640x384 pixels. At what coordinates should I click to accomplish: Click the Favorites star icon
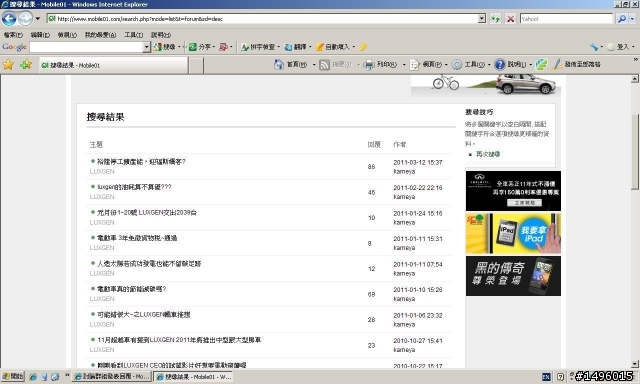pos(8,64)
